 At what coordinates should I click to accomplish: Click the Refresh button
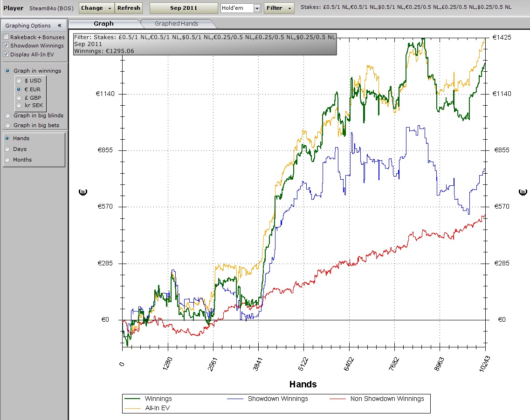tap(129, 8)
